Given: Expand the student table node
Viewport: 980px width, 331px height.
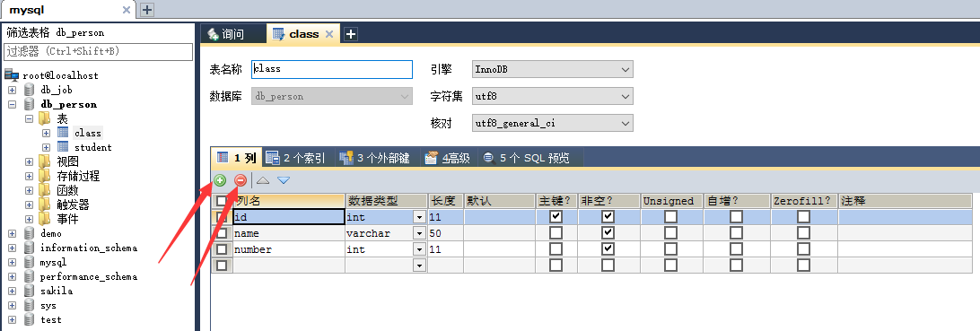Looking at the screenshot, I should 46,147.
